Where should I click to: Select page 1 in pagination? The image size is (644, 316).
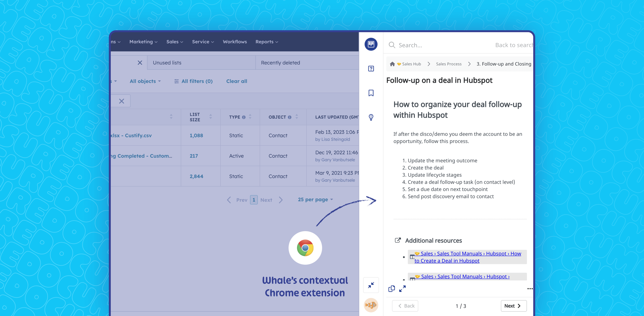coord(254,200)
